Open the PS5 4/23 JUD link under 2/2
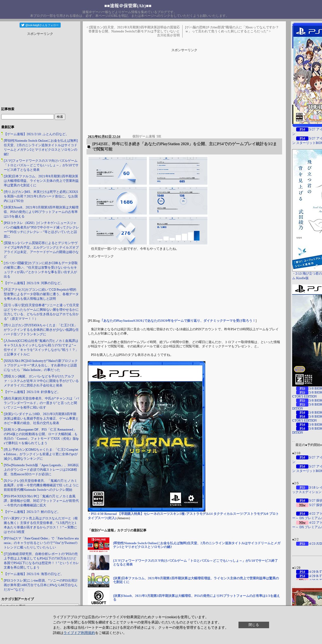The width and height of the screenshot is (322, 644). coord(309,544)
